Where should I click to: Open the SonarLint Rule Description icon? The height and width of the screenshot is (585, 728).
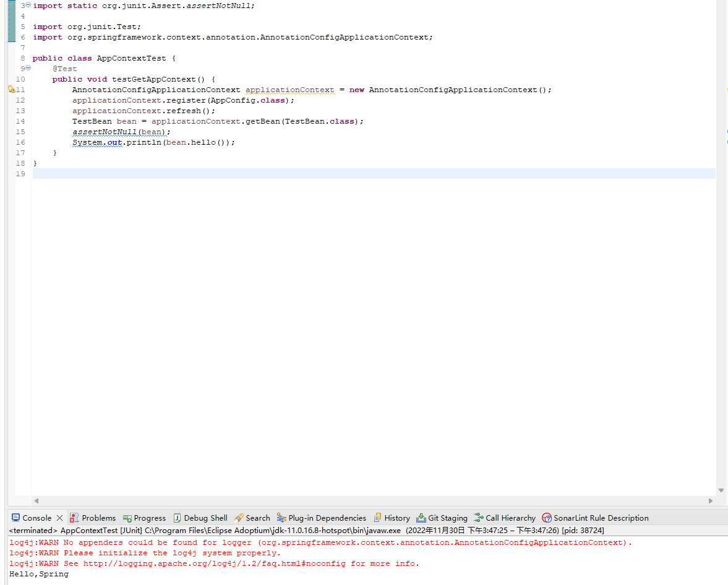coord(547,518)
